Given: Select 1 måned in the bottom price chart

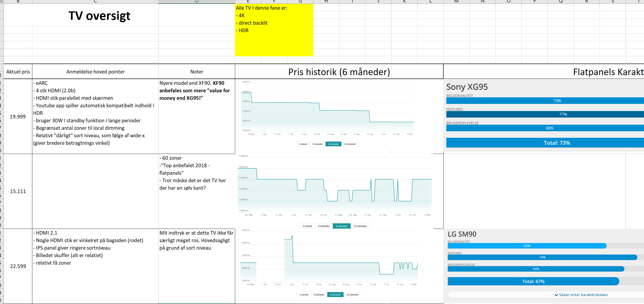Looking at the screenshot, I should tap(304, 295).
